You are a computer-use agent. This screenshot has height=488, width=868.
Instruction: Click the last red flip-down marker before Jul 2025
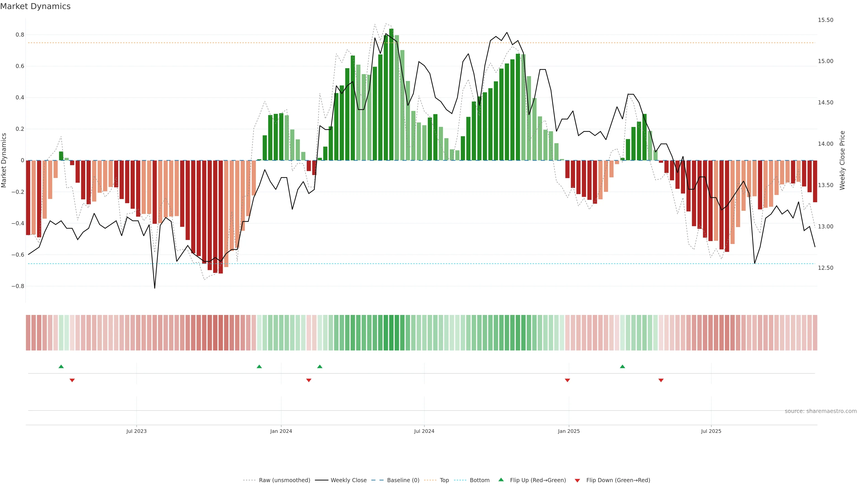tap(661, 380)
